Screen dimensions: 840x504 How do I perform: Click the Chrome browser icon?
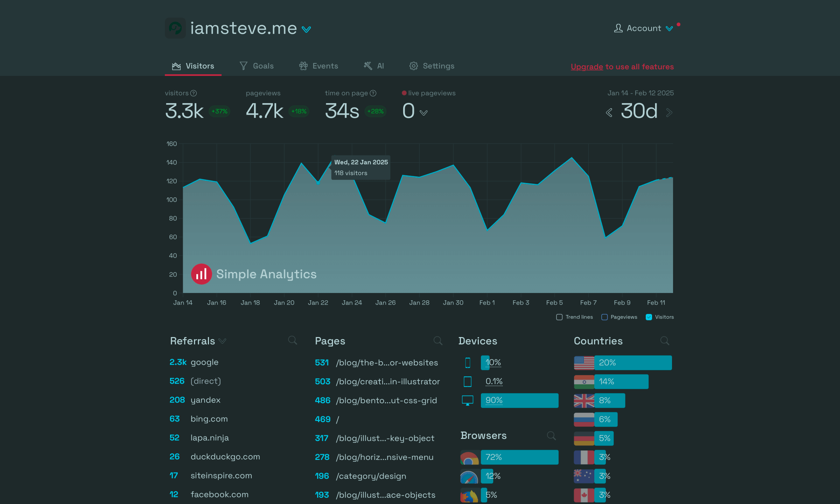pos(469,457)
